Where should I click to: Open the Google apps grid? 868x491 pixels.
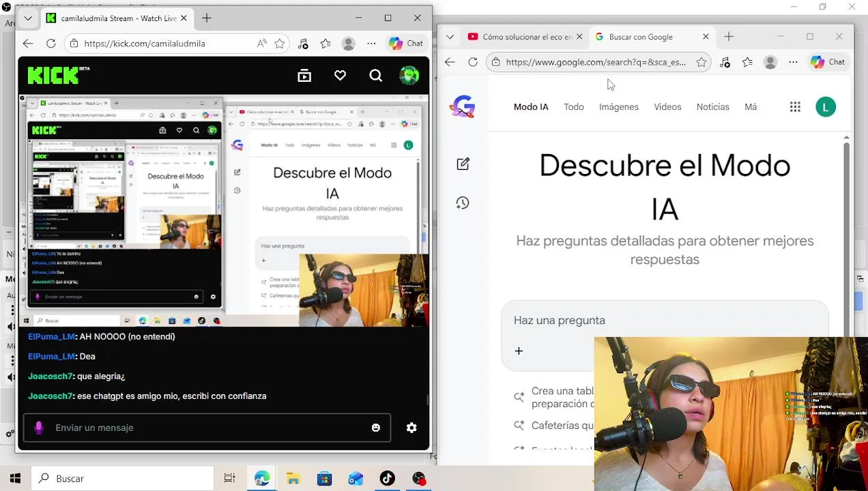[x=795, y=107]
